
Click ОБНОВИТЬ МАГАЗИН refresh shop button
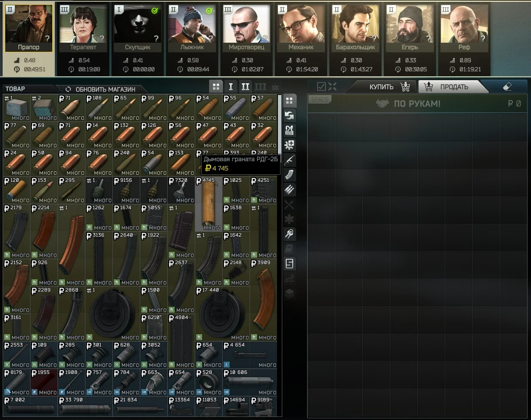[x=101, y=89]
